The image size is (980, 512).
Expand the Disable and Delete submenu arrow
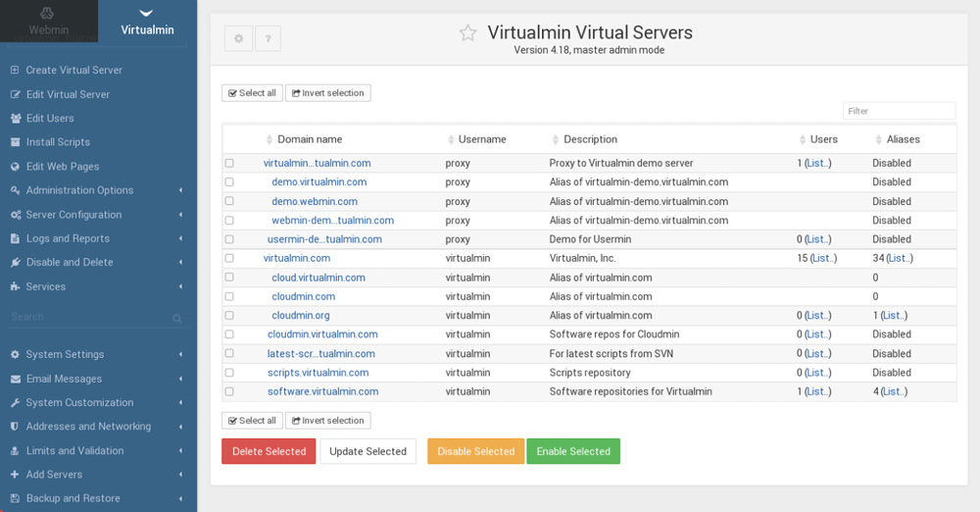(x=180, y=262)
